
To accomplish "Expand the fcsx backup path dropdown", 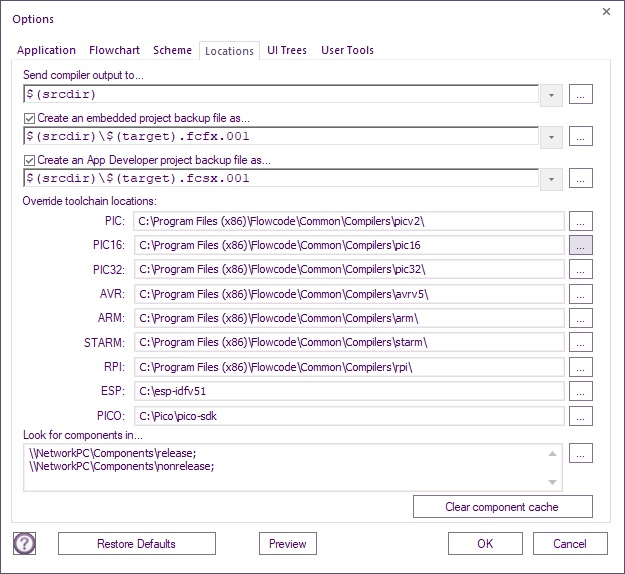I will pos(551,179).
